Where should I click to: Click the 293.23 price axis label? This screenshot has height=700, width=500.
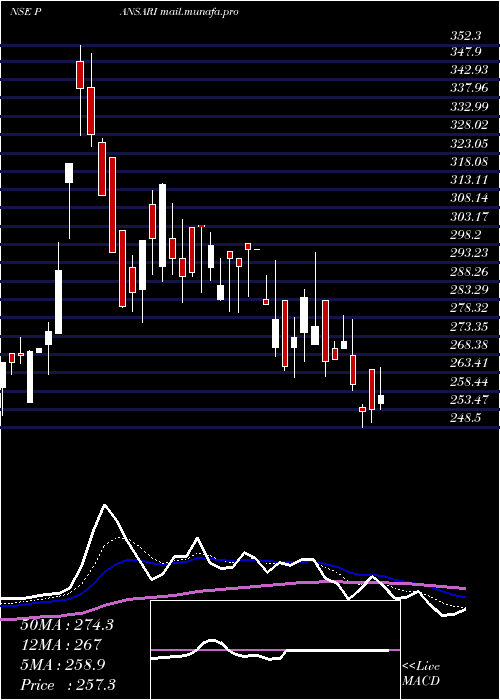coord(469,253)
